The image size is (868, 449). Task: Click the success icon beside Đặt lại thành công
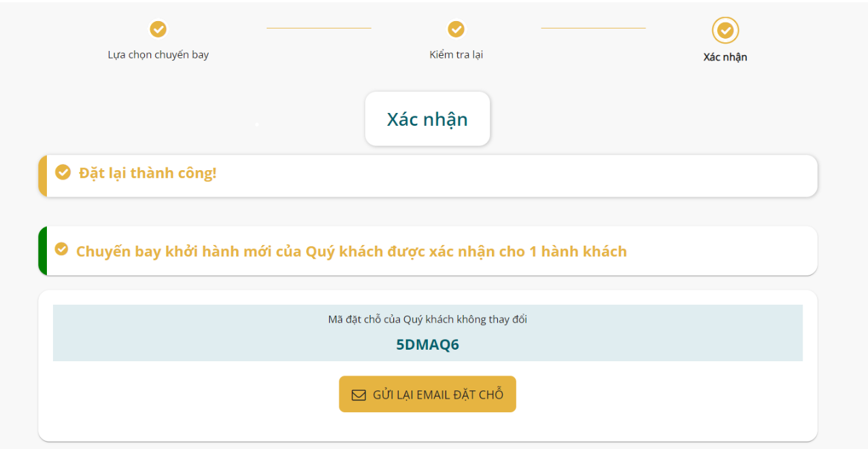pyautogui.click(x=63, y=172)
